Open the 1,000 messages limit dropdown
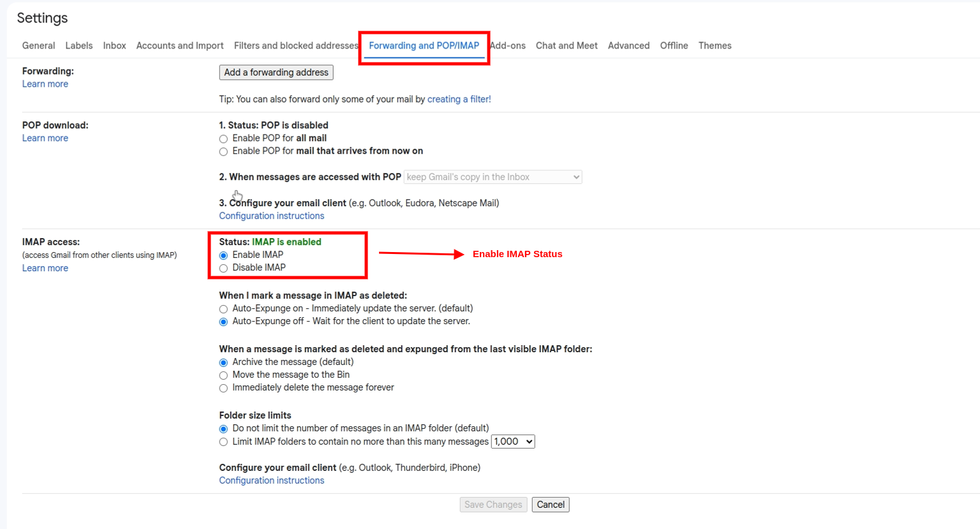Image resolution: width=980 pixels, height=529 pixels. coord(513,442)
